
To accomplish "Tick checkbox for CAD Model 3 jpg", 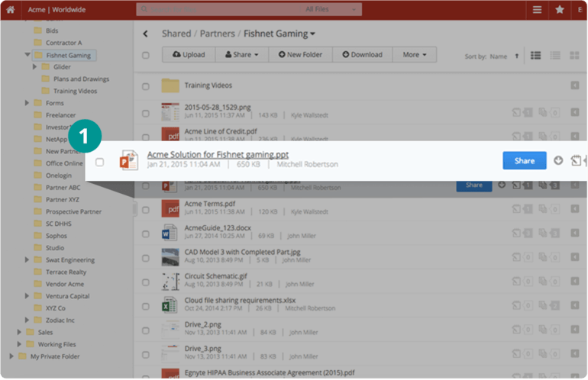I will coord(146,258).
